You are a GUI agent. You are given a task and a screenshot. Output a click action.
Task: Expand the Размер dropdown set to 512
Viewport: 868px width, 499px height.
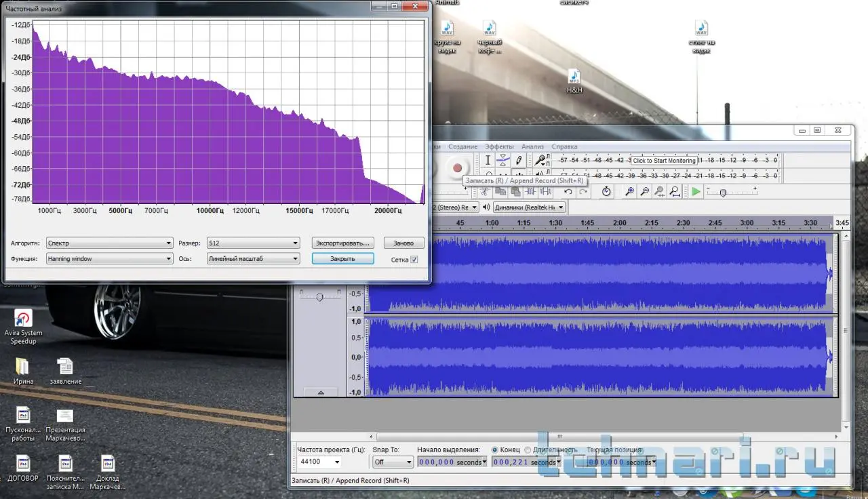click(253, 243)
